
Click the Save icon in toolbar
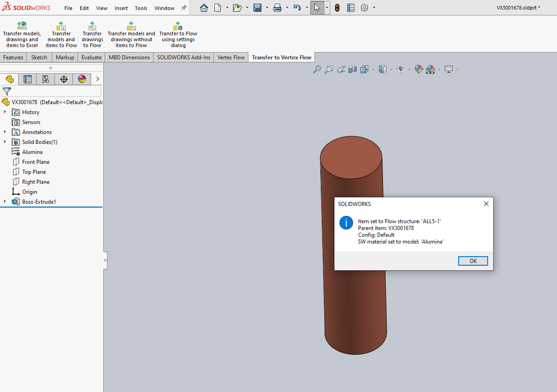tap(257, 8)
